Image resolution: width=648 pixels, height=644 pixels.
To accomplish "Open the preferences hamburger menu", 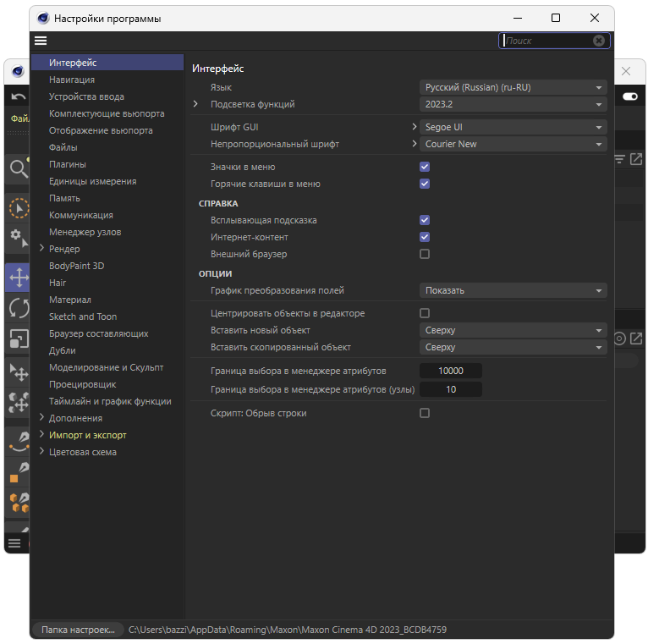I will point(41,41).
